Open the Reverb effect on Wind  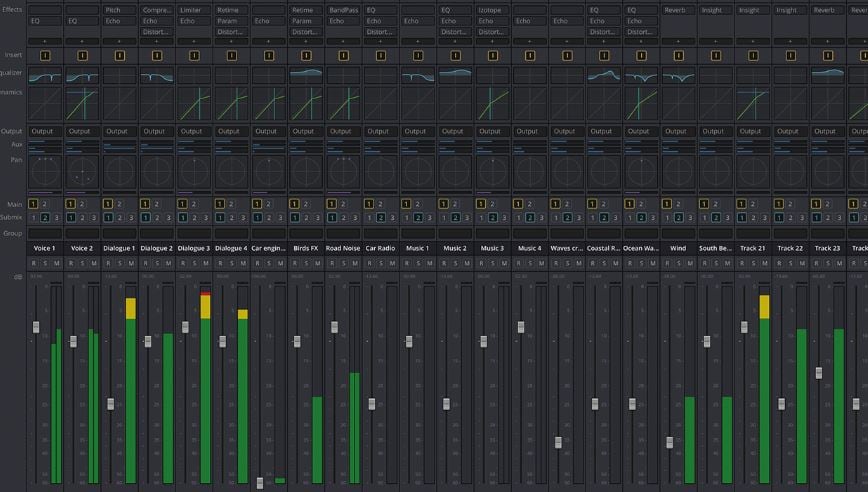tap(678, 10)
